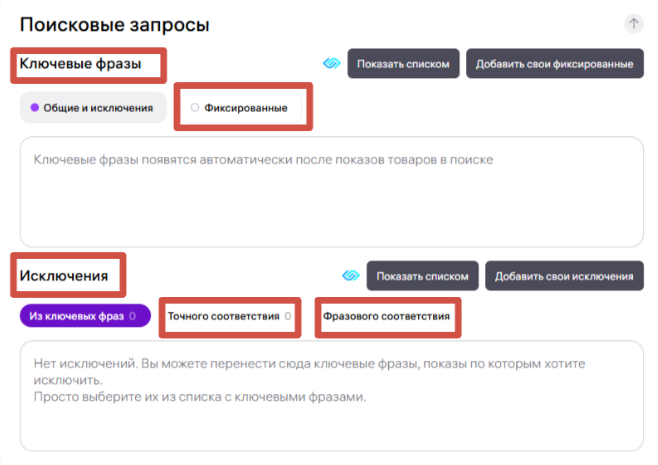Click zero counter on Точного соответствия
Viewport: 658px width, 465px height.
tap(287, 317)
